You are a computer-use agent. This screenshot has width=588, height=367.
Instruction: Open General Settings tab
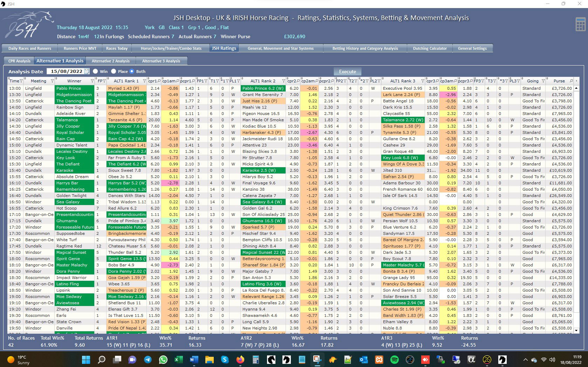472,48
